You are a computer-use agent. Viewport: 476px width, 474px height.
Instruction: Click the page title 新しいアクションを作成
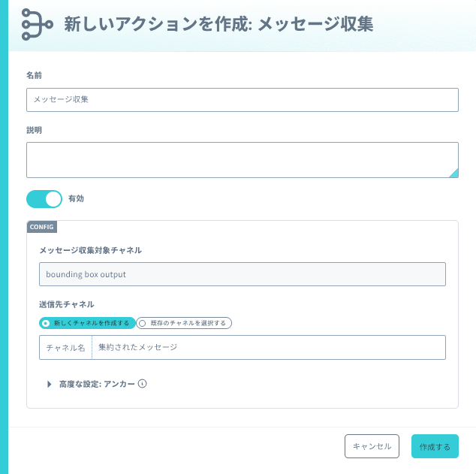[x=158, y=24]
